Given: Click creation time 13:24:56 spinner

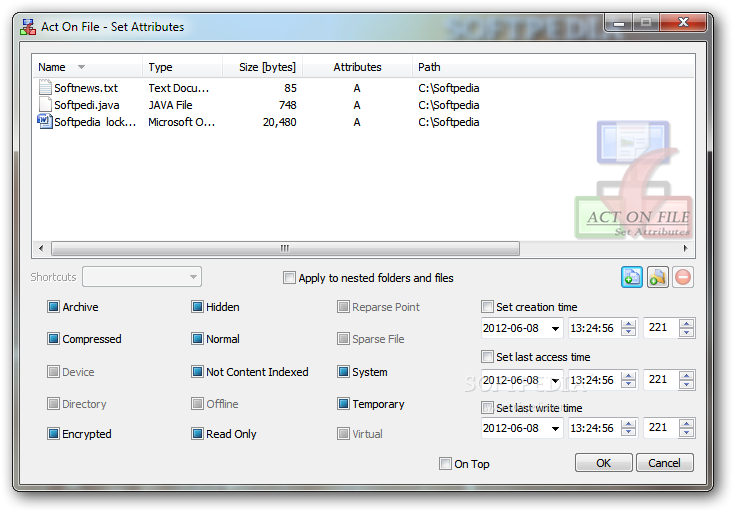Looking at the screenshot, I should tap(629, 328).
